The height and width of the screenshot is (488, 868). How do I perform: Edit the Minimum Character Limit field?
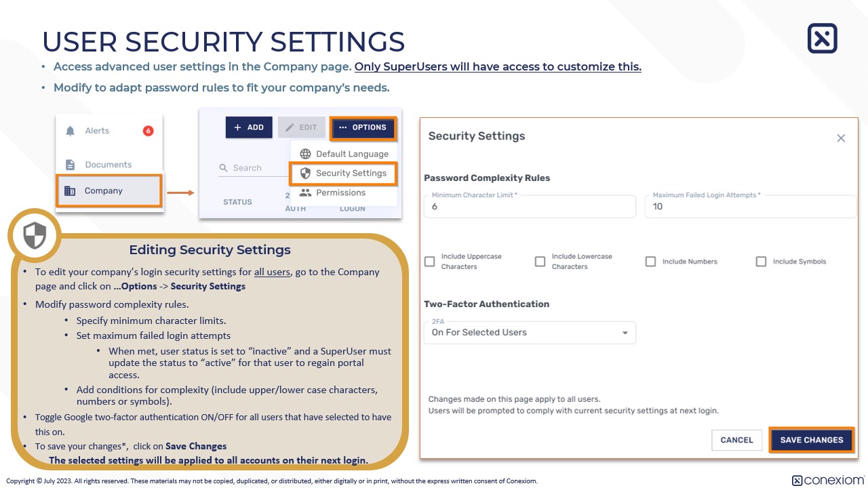tap(529, 206)
